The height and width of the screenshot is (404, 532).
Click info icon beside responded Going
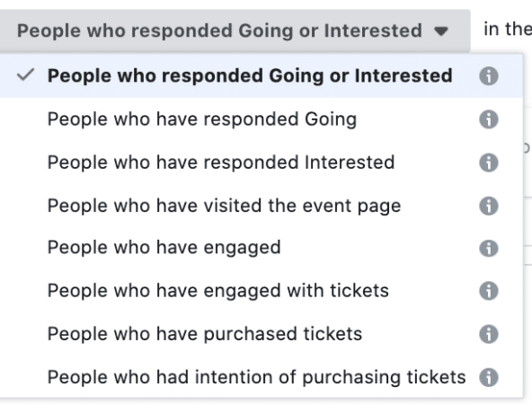[489, 119]
